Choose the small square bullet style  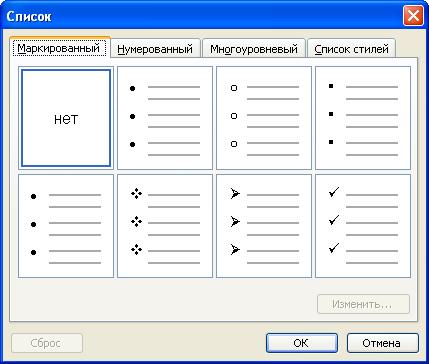(x=363, y=118)
